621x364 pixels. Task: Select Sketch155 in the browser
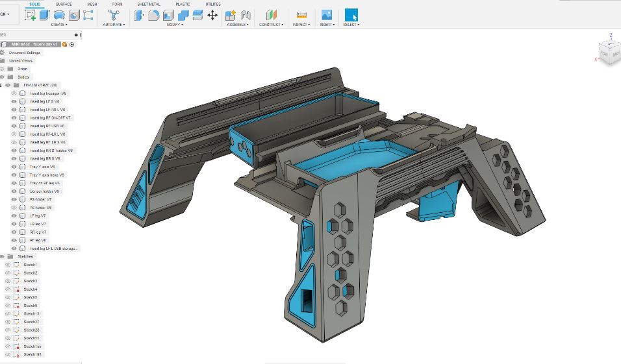[32, 346]
